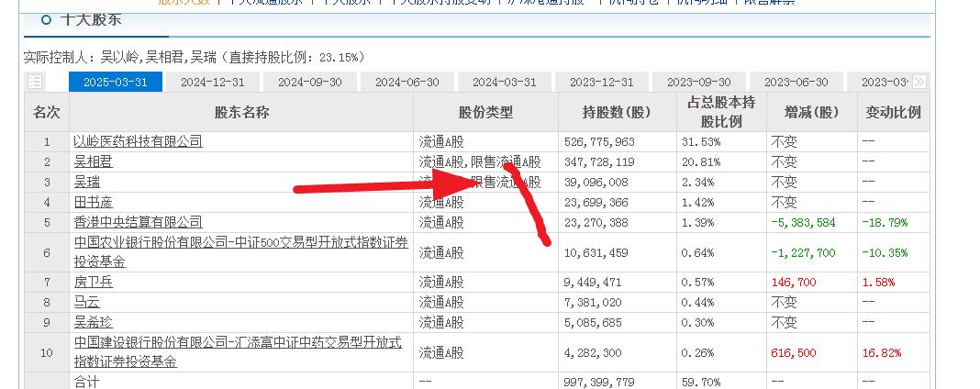Click the 占总股本持股比例 column header

tap(721, 113)
